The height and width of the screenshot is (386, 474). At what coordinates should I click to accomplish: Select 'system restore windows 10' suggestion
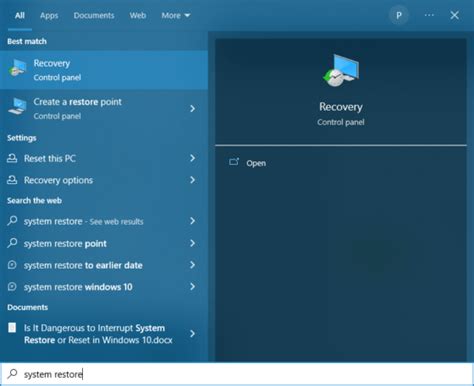(104, 287)
